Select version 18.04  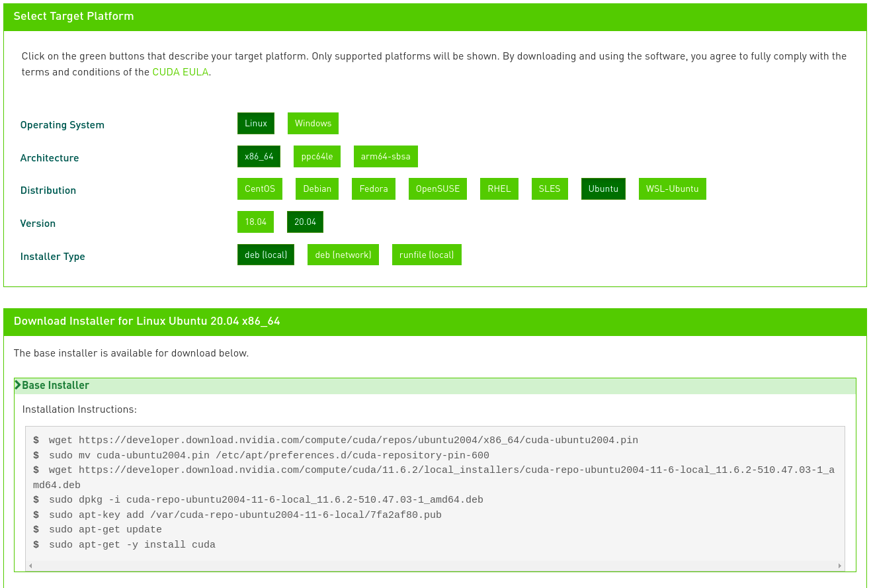tap(255, 222)
